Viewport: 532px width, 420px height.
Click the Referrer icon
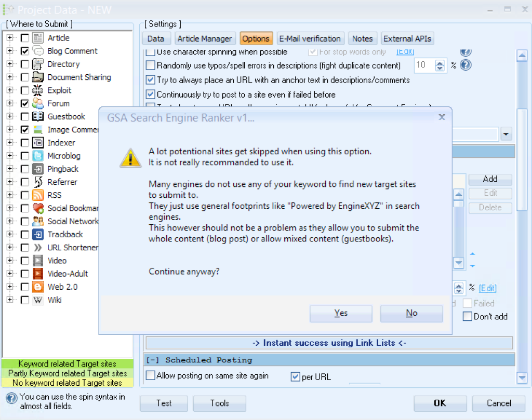pyautogui.click(x=37, y=182)
